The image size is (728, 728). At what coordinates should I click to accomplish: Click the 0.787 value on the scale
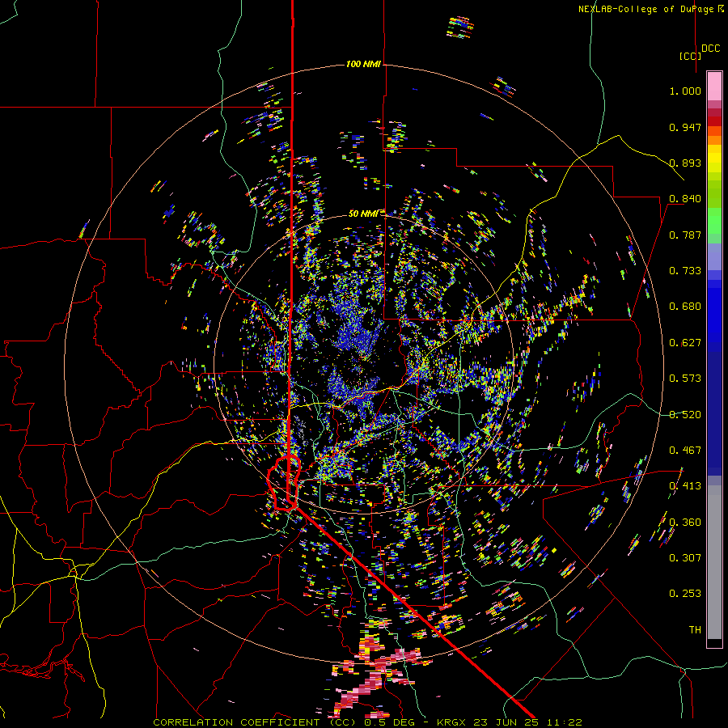click(x=685, y=235)
